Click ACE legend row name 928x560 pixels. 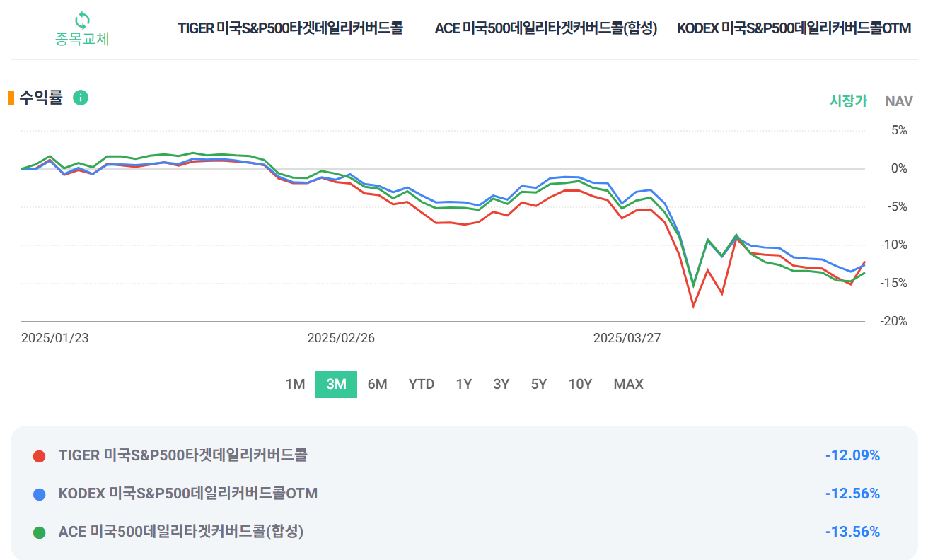click(181, 532)
